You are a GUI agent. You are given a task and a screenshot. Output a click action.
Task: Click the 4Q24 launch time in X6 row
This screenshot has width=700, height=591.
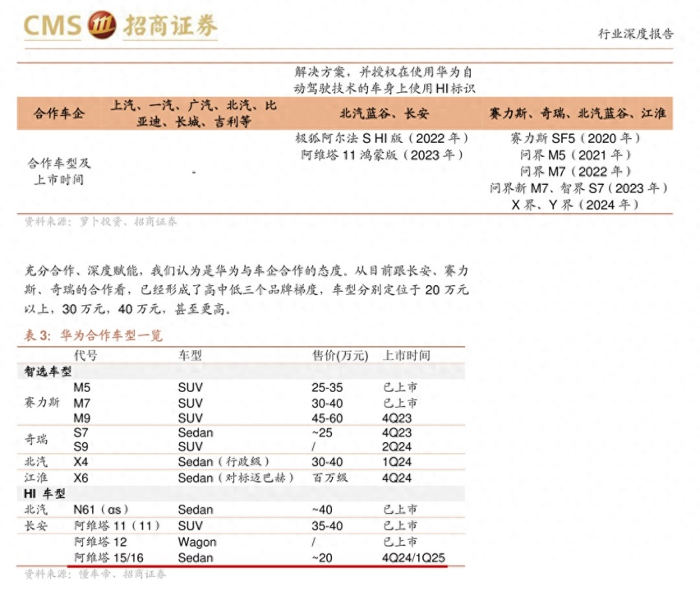click(x=397, y=478)
